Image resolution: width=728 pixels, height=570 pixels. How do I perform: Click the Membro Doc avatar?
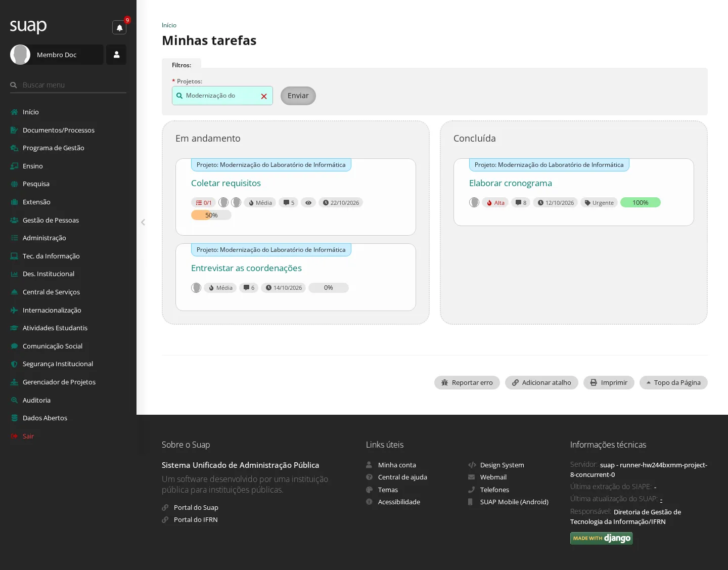pyautogui.click(x=20, y=55)
